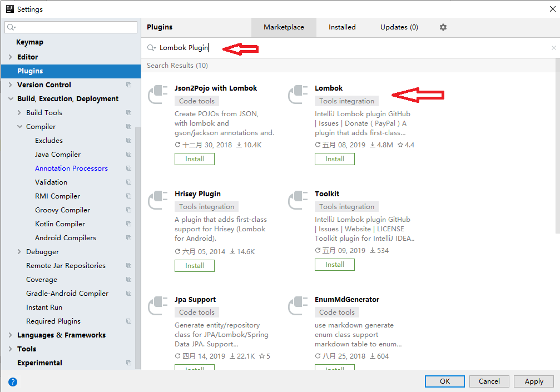Click project-level icon beside Excludes
Viewport: 560px width, 392px height.
point(128,141)
